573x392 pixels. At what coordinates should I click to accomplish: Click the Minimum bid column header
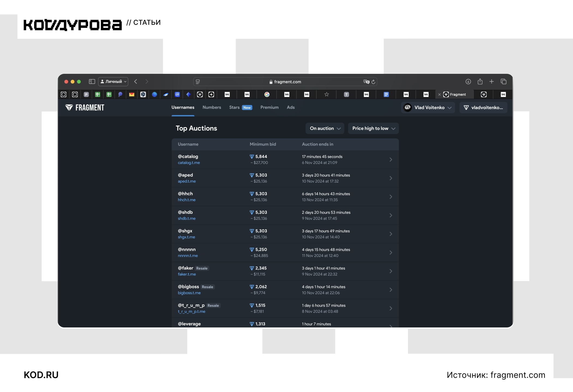263,144
